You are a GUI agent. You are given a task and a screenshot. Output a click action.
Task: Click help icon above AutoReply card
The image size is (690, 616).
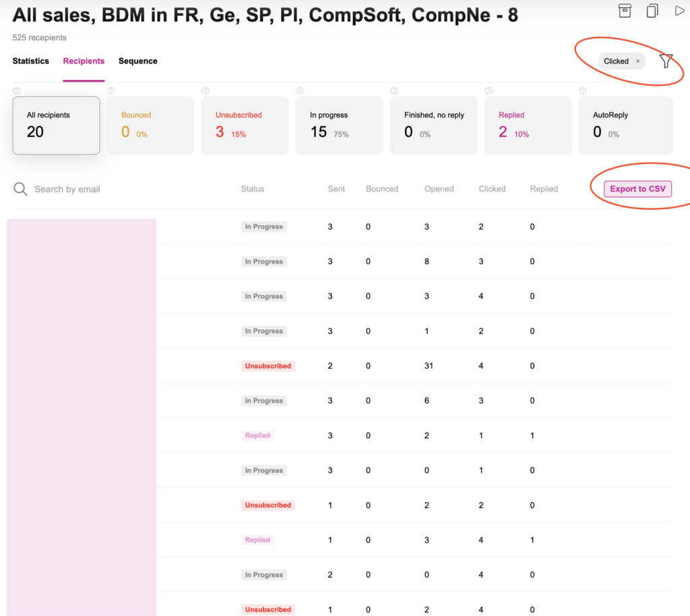click(x=582, y=91)
